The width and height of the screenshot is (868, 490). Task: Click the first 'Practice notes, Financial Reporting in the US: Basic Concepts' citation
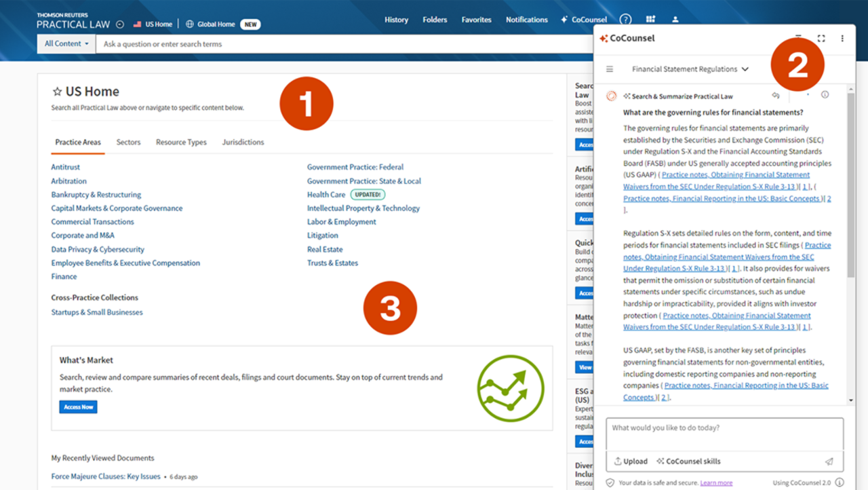click(x=722, y=199)
